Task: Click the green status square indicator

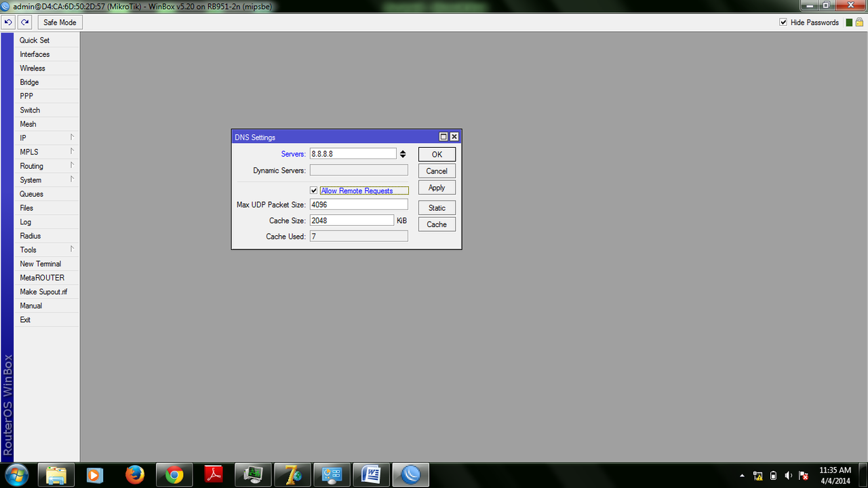Action: pyautogui.click(x=849, y=22)
